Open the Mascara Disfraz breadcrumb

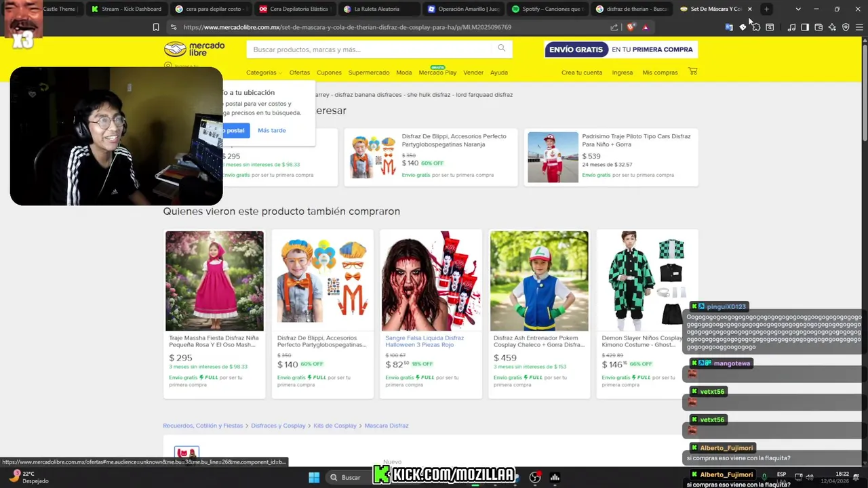pyautogui.click(x=387, y=426)
